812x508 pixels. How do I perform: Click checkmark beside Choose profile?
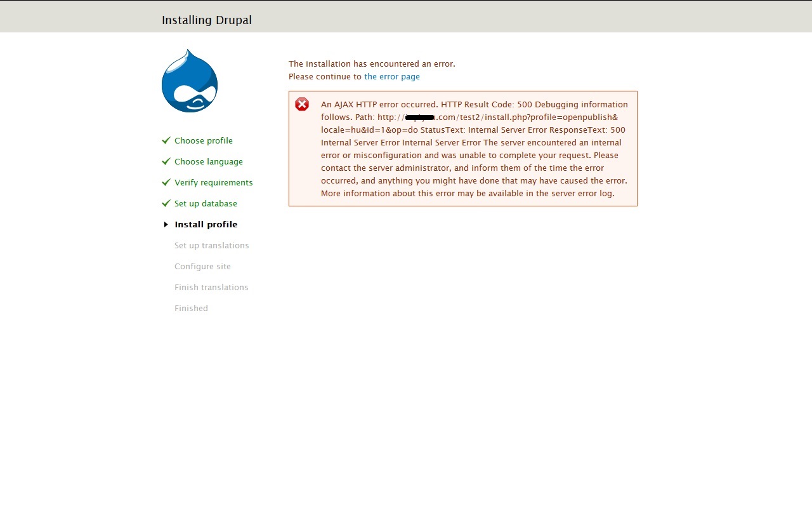coord(166,140)
